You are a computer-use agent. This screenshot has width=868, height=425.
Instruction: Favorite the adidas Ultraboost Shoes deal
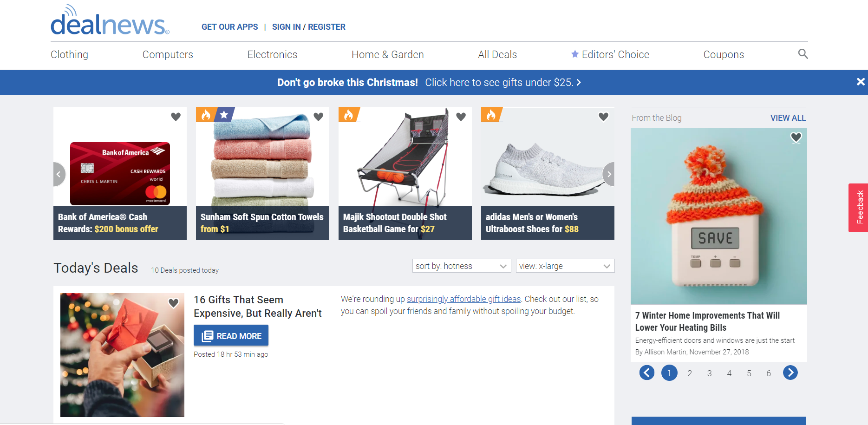pos(603,117)
